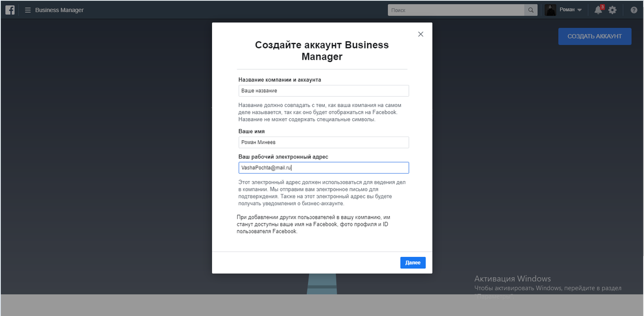Focus the name field 'Роман Минеев'
The height and width of the screenshot is (316, 644).
(x=324, y=142)
